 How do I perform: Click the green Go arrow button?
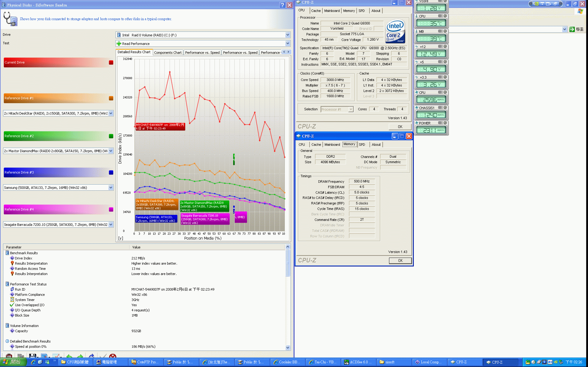(x=572, y=29)
